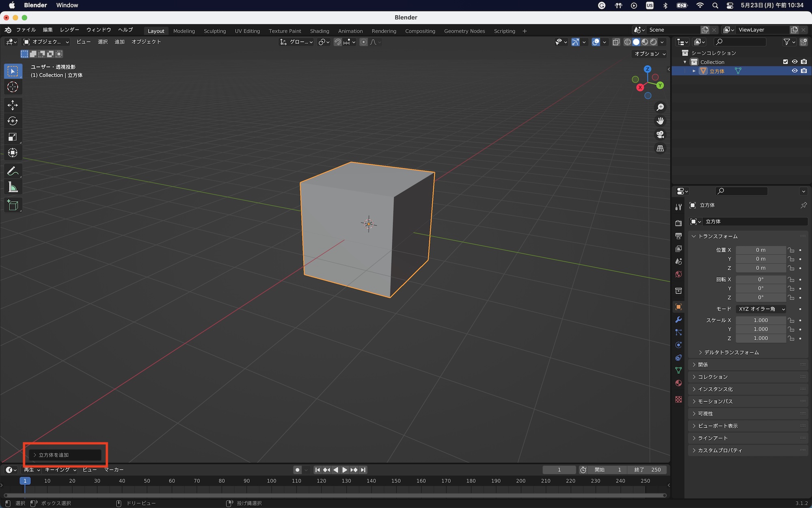Select the Add Cube tool
This screenshot has height=508, width=812.
(x=13, y=205)
